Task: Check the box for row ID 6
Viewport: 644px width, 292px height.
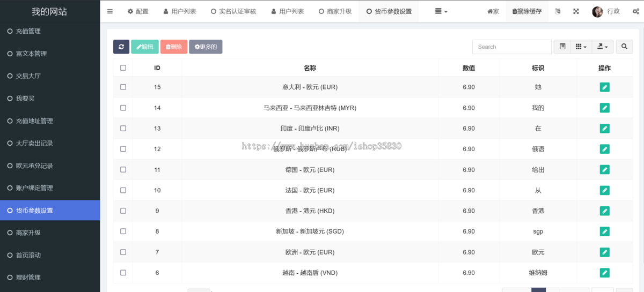Action: (x=123, y=273)
